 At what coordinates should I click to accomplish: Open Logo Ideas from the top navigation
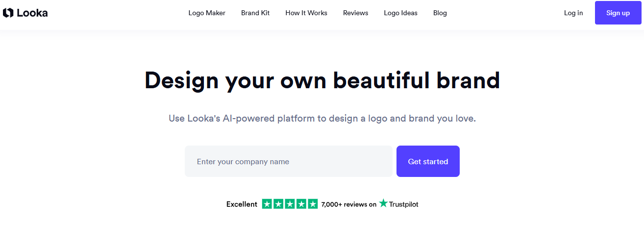[x=400, y=13]
